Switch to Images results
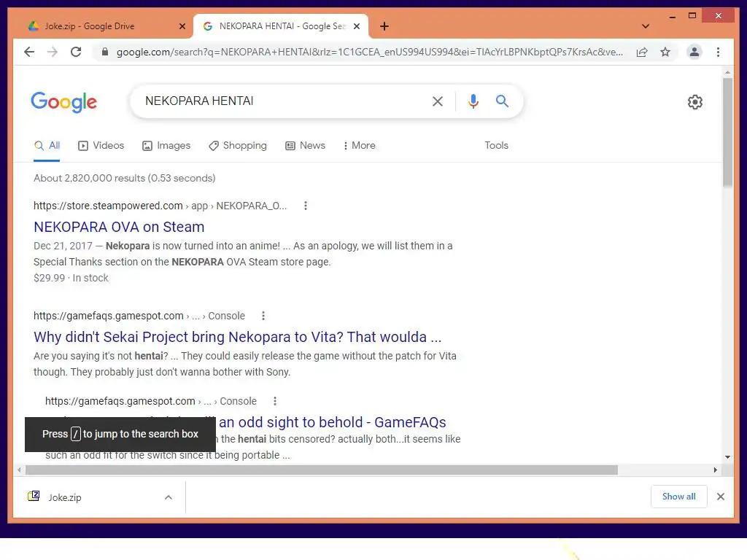The image size is (747, 560). (x=166, y=146)
